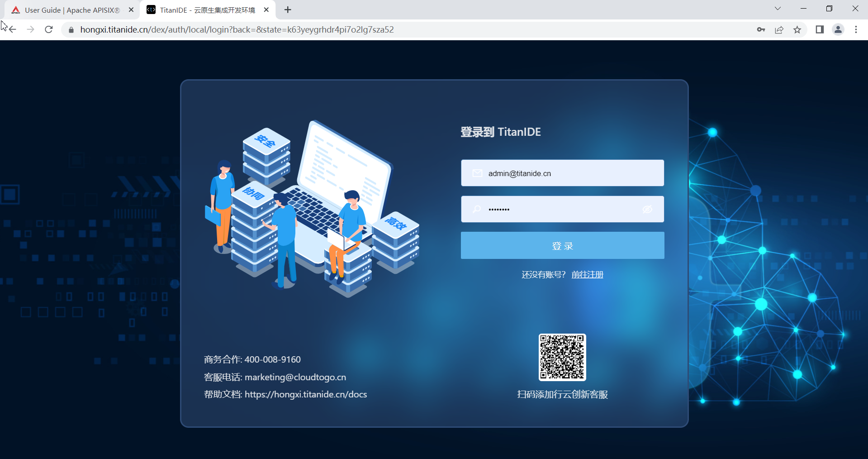This screenshot has width=868, height=459.
Task: Click the forward navigation arrow
Action: pyautogui.click(x=30, y=29)
